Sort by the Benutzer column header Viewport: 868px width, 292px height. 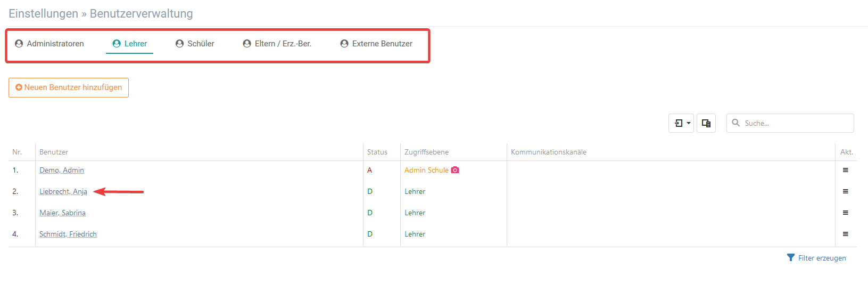[x=54, y=152]
